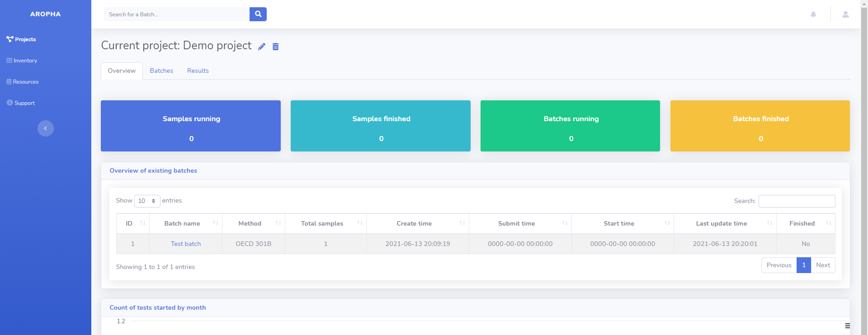Screen dimensions: 868x335
Task: Click Count of tests started by month heading
Action: click(x=158, y=307)
